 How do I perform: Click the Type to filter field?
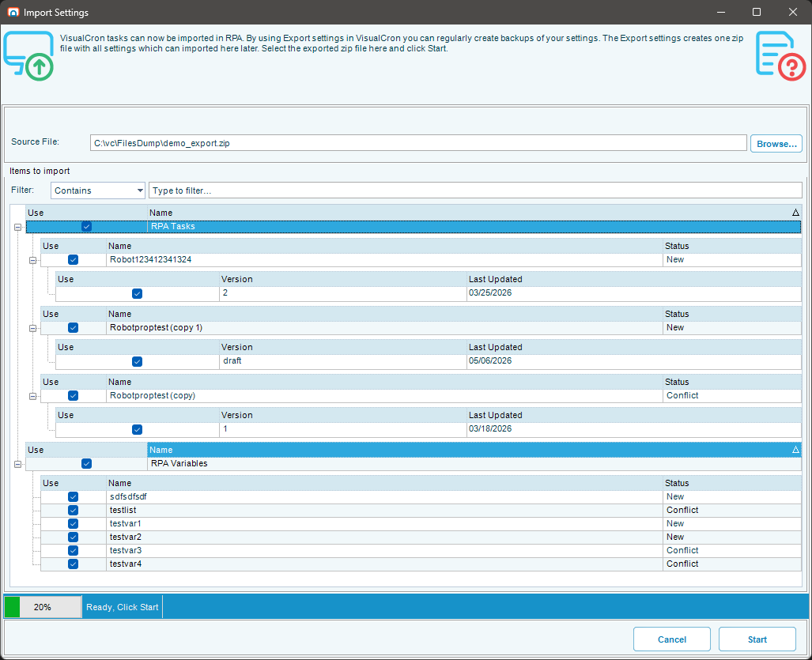coord(475,190)
